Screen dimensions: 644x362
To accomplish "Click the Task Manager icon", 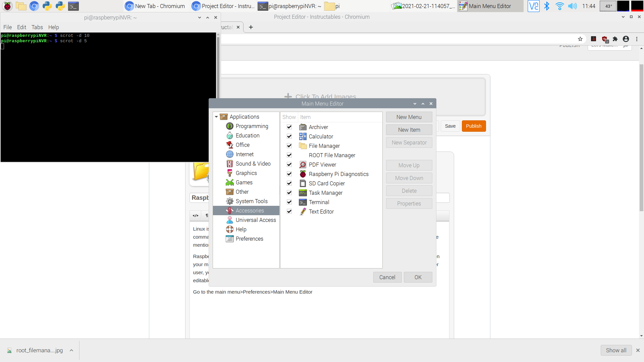I will [x=303, y=193].
